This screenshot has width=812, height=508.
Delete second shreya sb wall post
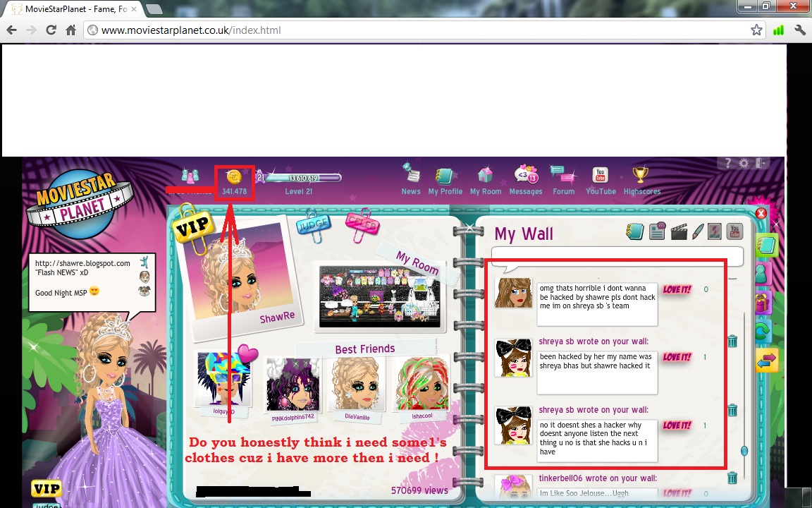pyautogui.click(x=732, y=410)
